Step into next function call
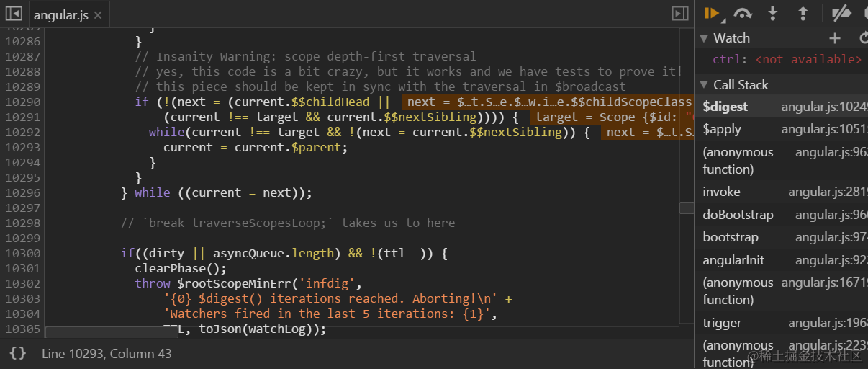The width and height of the screenshot is (868, 369). pos(773,13)
